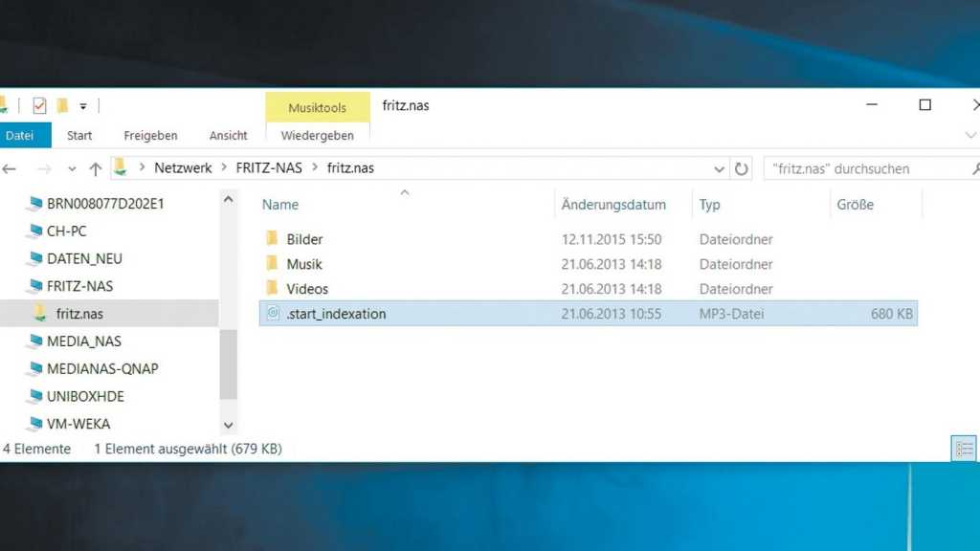Switch to the Ansicht ribbon tab

click(228, 136)
